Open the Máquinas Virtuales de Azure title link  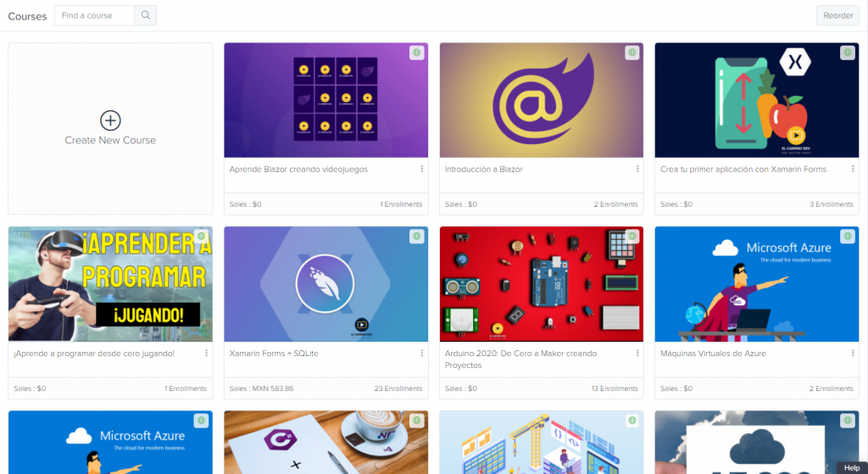point(713,354)
